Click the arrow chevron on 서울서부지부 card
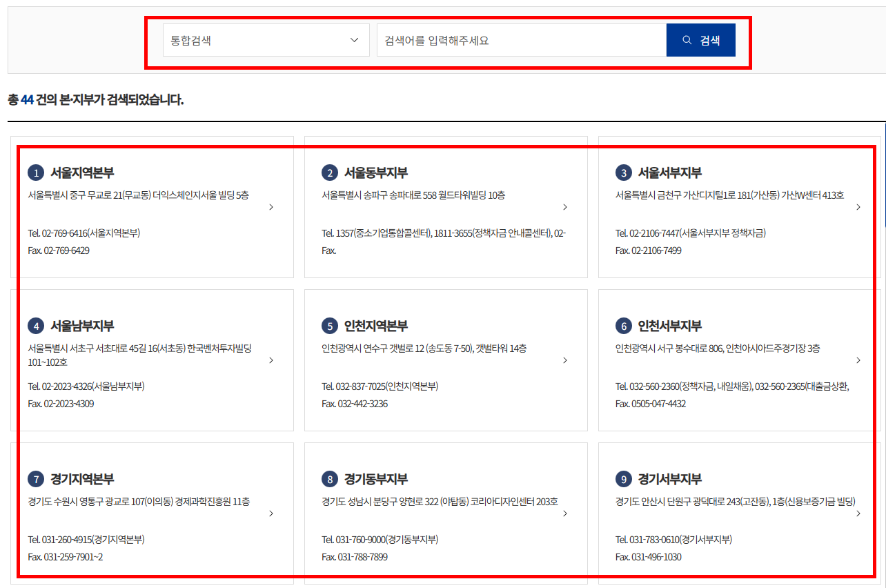Image resolution: width=886 pixels, height=588 pixels. coord(858,207)
